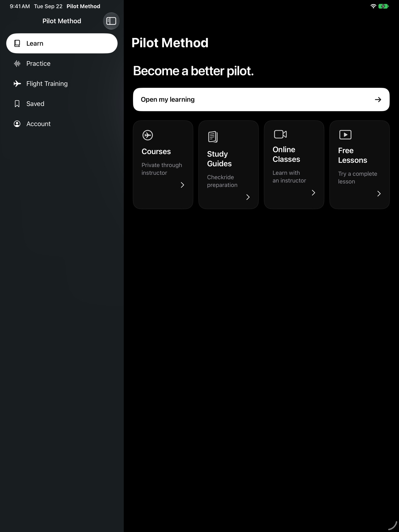Image resolution: width=399 pixels, height=532 pixels.
Task: Select Learn in the sidebar
Action: (62, 43)
